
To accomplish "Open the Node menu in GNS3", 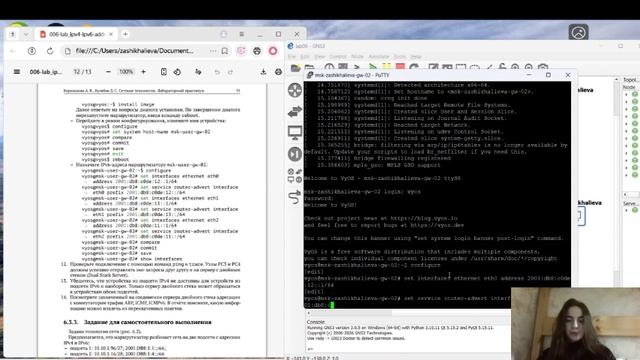I will [x=357, y=56].
